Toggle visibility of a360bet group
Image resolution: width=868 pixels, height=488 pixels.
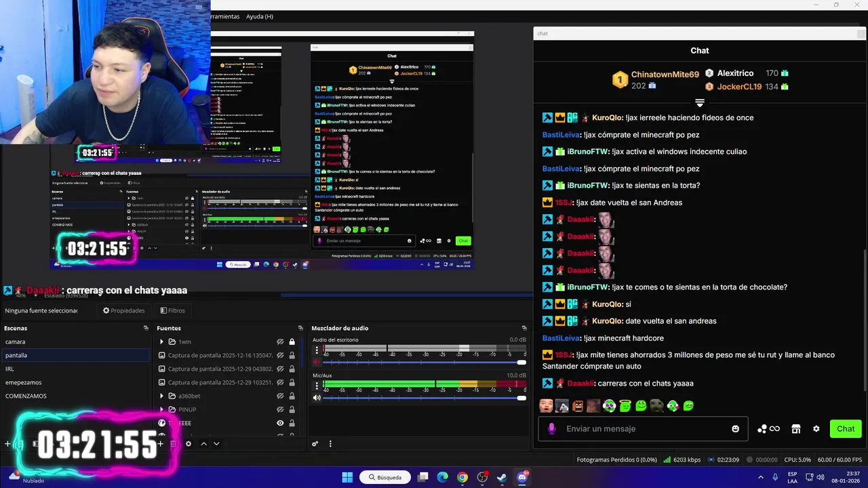[280, 396]
